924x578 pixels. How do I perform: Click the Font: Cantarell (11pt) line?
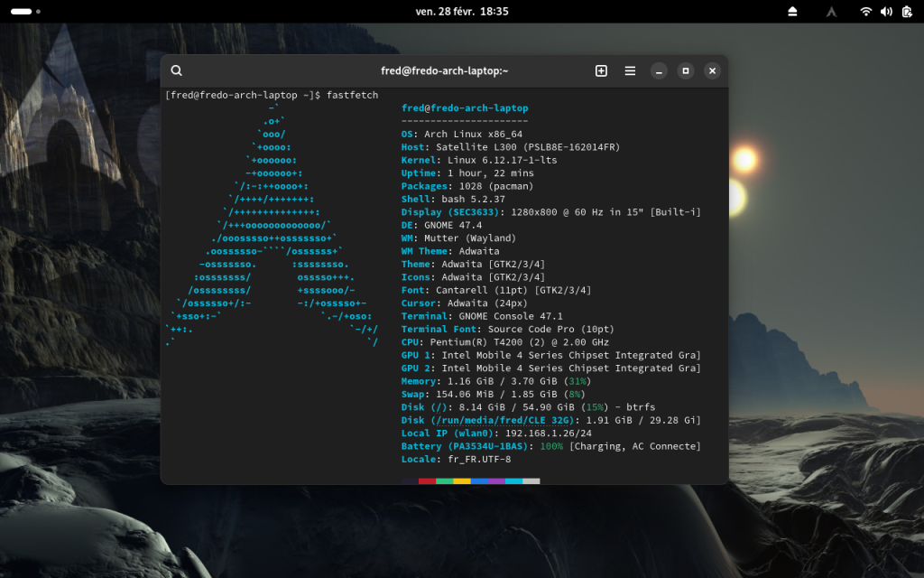(496, 290)
